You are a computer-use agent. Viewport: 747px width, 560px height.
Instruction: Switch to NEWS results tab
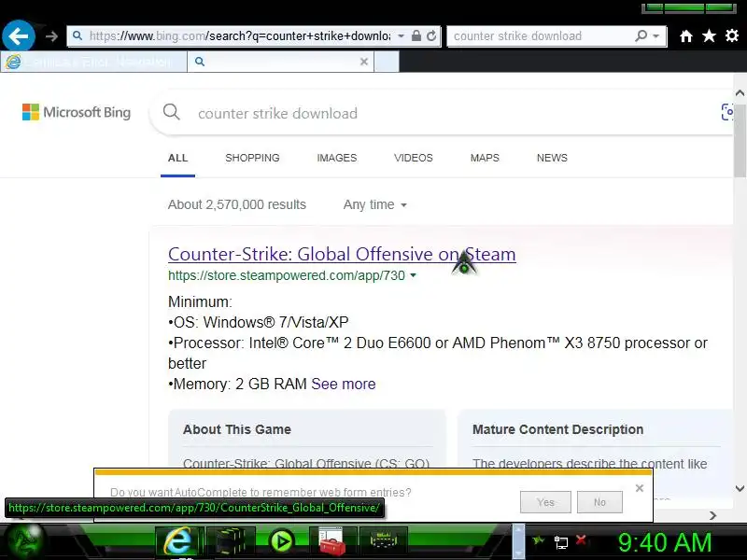[x=552, y=158]
